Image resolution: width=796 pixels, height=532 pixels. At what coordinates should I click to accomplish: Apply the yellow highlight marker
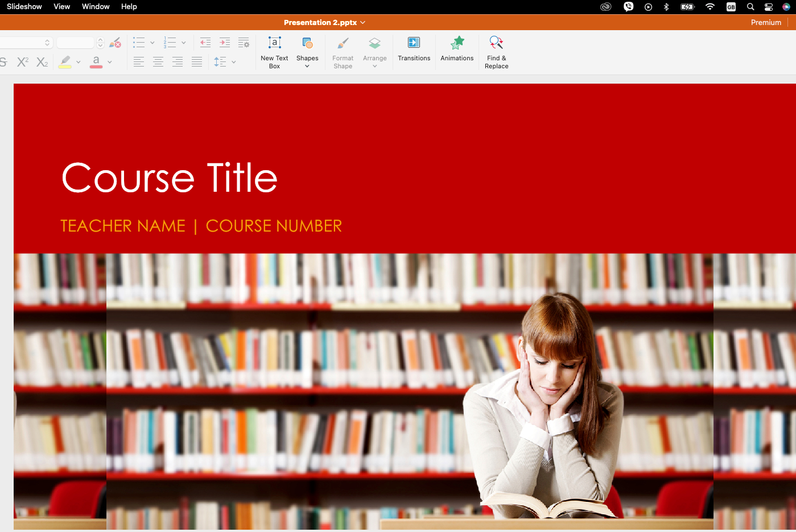click(x=65, y=62)
